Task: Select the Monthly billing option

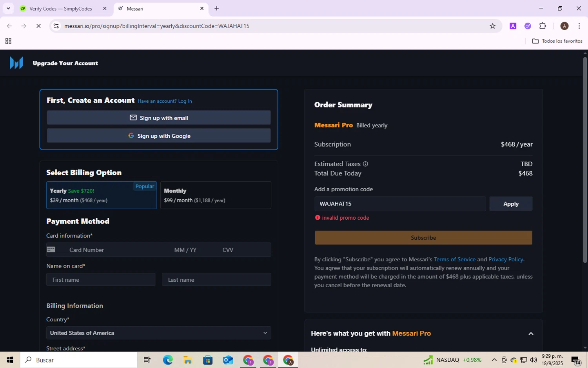Action: click(x=216, y=195)
